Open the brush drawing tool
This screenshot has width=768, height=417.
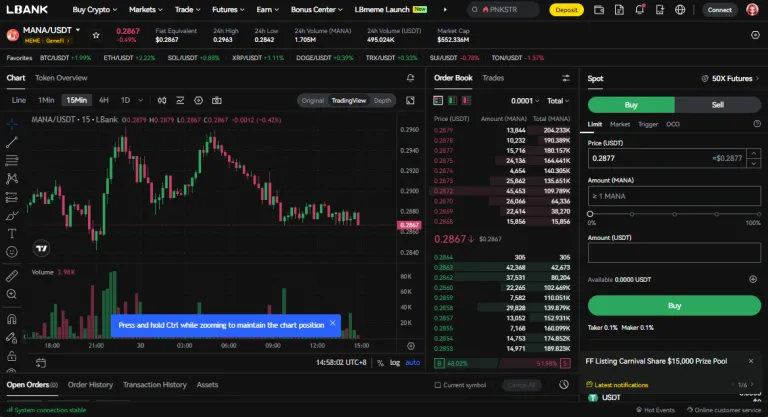click(12, 216)
